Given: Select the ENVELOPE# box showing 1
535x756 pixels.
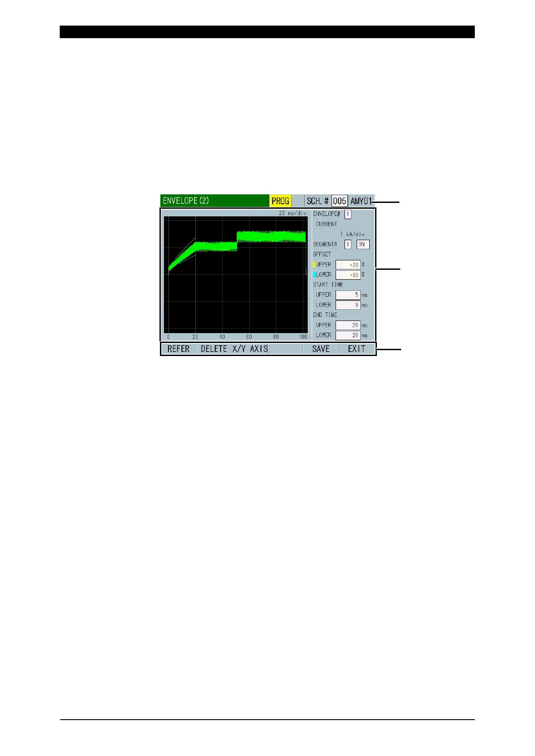Looking at the screenshot, I should [348, 214].
